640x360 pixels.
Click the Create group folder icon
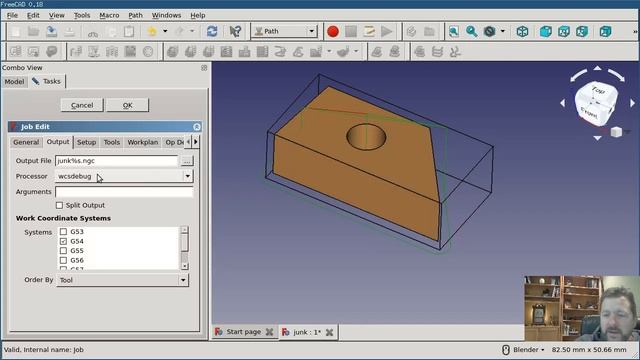click(x=429, y=31)
